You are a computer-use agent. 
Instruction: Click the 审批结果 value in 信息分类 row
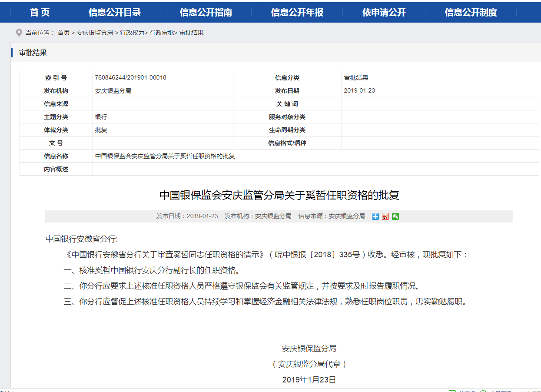point(356,78)
